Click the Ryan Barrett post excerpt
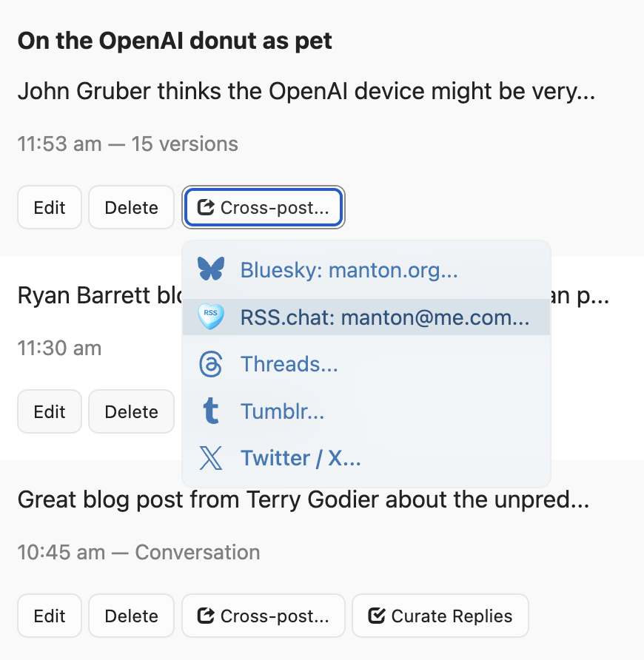The image size is (644, 660). (x=99, y=295)
